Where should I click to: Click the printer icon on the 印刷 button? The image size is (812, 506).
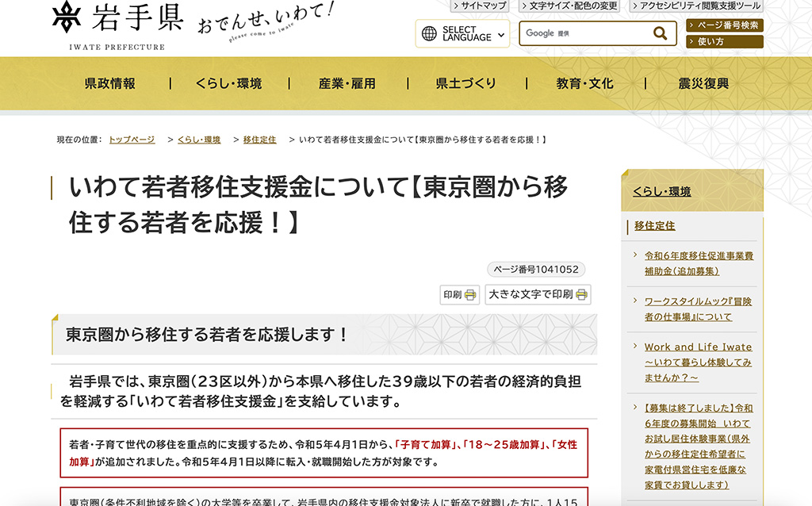click(x=469, y=294)
